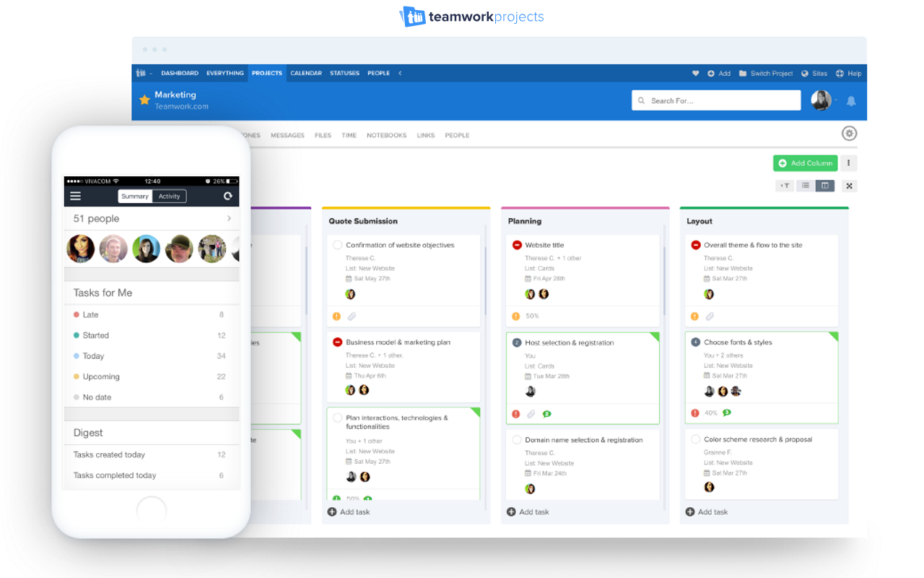Switch to the Messages project tab
The height and width of the screenshot is (578, 924).
[287, 135]
